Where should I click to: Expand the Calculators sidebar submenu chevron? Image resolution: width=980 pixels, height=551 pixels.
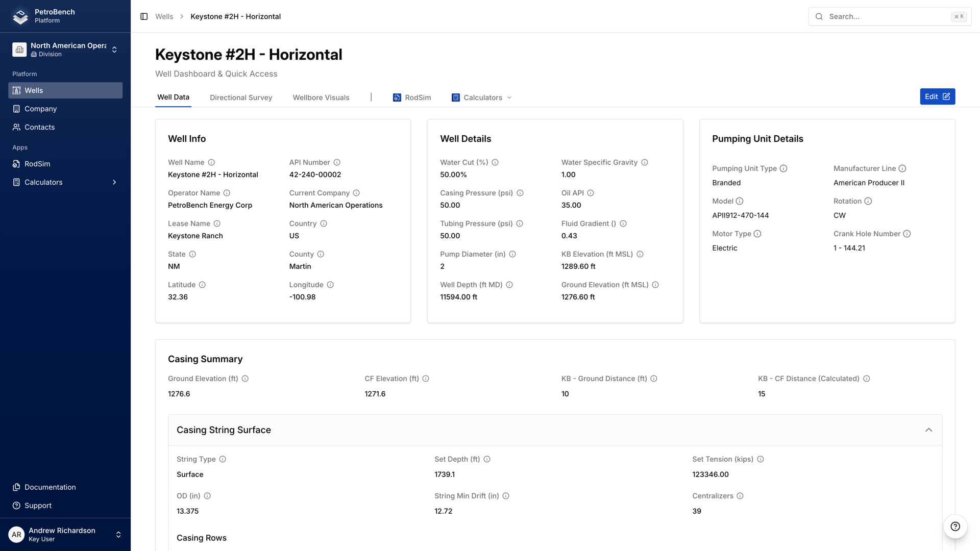[114, 182]
